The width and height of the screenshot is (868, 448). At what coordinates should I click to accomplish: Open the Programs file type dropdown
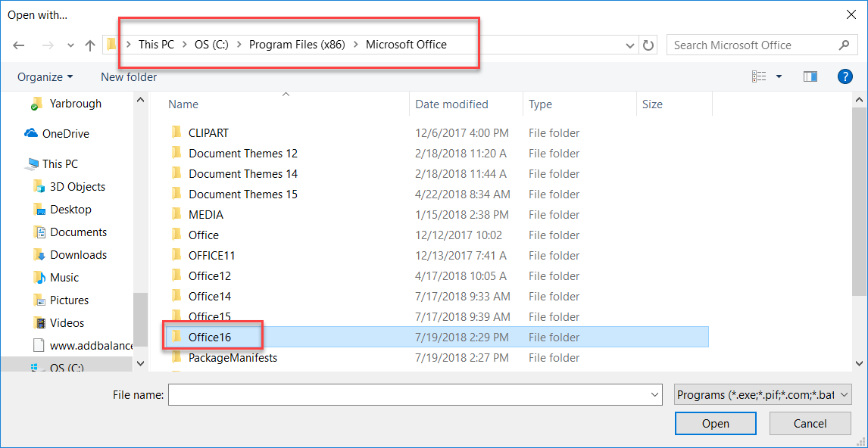tap(763, 394)
